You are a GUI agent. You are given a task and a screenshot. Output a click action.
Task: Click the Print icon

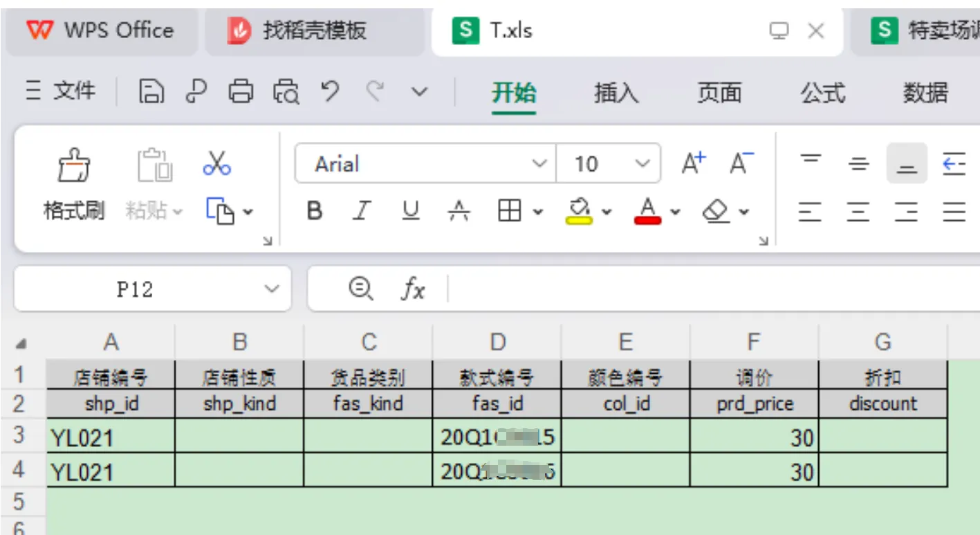tap(241, 91)
